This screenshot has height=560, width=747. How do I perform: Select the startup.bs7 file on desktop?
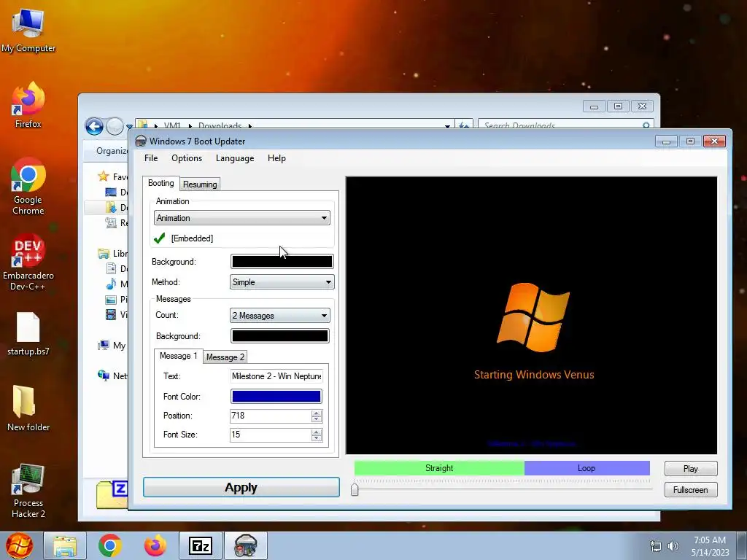(28, 334)
